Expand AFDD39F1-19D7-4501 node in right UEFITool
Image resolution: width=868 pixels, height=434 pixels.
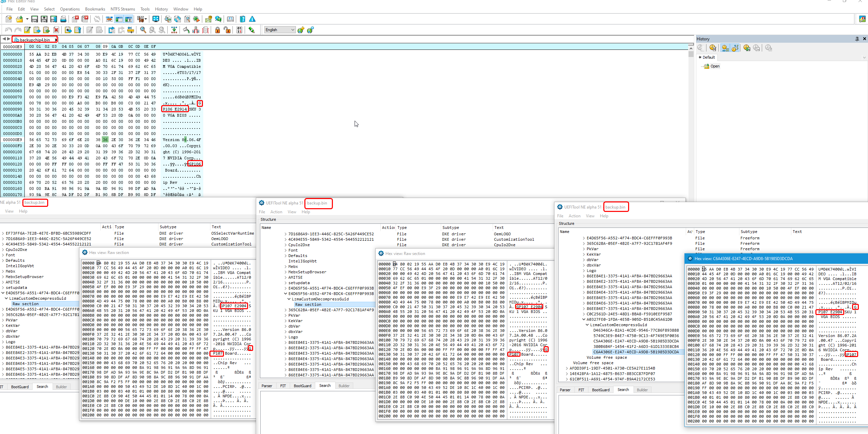(567, 368)
